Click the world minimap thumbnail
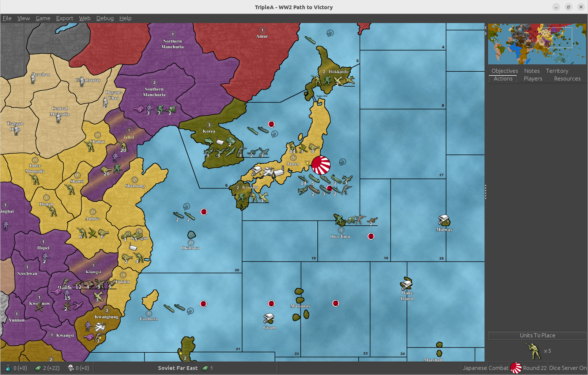Image resolution: width=588 pixels, height=375 pixels. click(537, 44)
